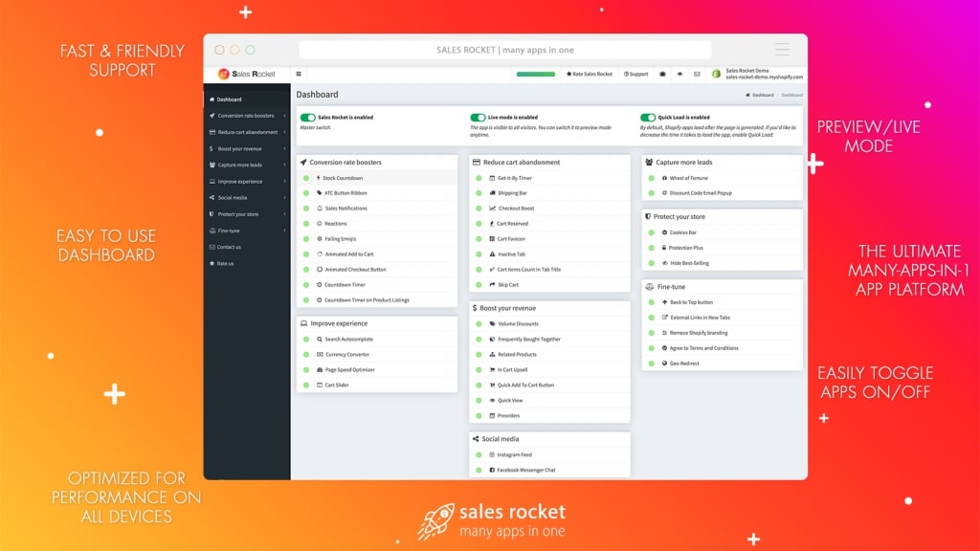Click the Back to Top arrow icon
980x551 pixels.
pyautogui.click(x=664, y=302)
